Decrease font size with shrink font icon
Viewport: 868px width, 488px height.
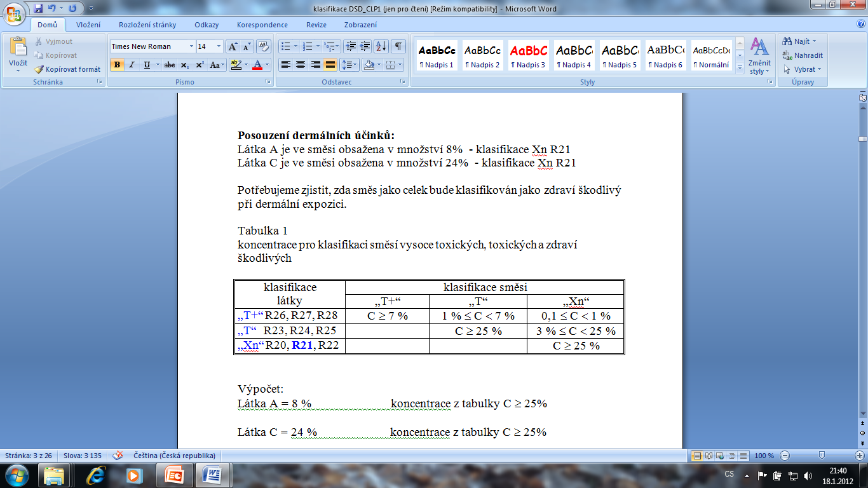click(247, 46)
